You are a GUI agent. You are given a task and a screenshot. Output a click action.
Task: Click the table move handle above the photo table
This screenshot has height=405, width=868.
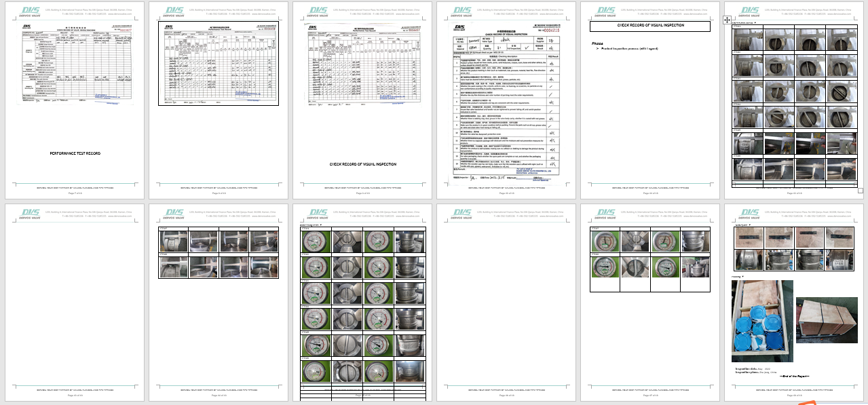728,21
